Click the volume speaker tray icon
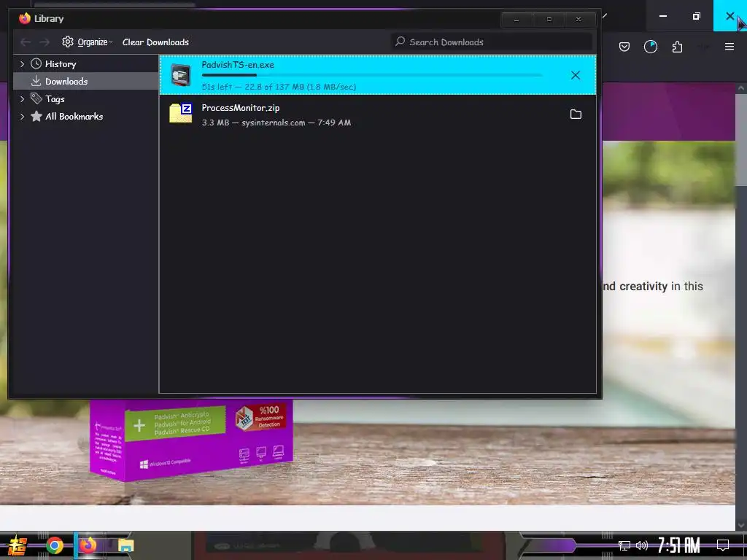 point(642,545)
